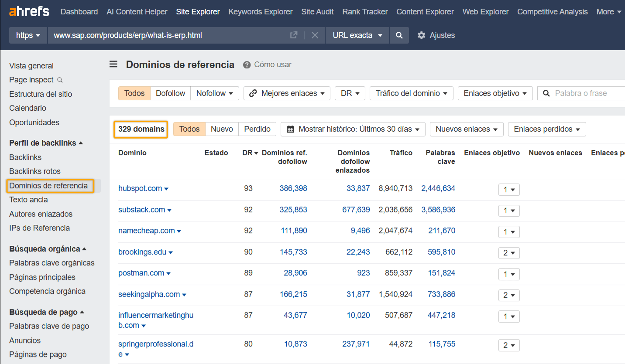The image size is (625, 364).
Task: Open Mostrar histórico Últimos 30 días dropdown
Action: [353, 129]
